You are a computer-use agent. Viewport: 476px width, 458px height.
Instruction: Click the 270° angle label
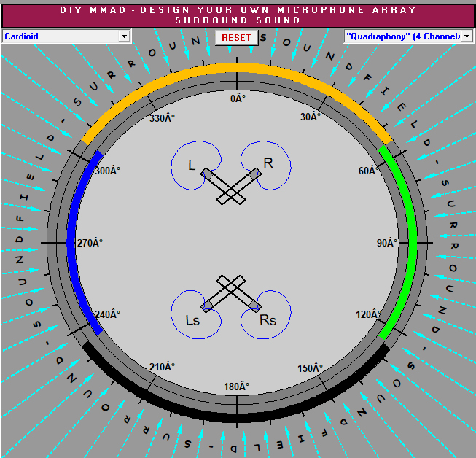tap(90, 243)
